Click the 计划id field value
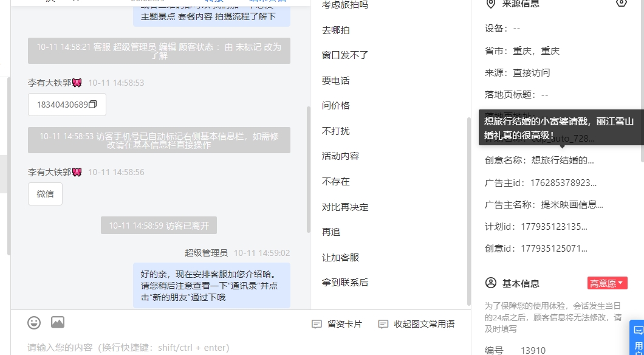 click(554, 226)
